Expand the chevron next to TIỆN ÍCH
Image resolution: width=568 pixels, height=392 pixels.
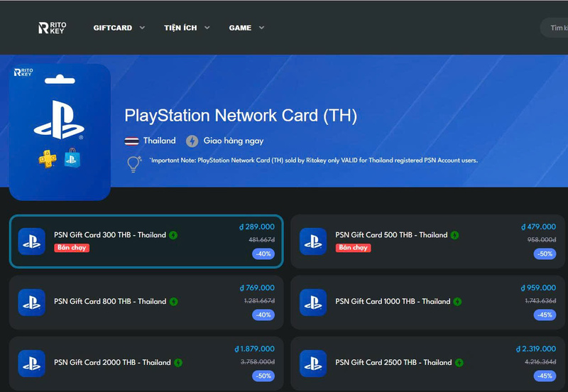(207, 28)
